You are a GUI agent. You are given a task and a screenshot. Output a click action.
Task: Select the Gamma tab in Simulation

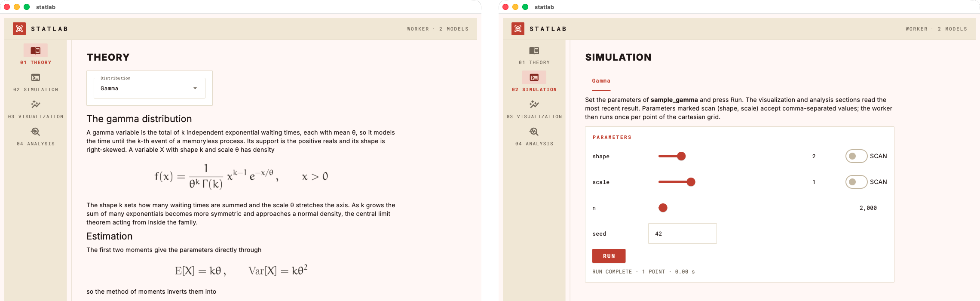(601, 81)
